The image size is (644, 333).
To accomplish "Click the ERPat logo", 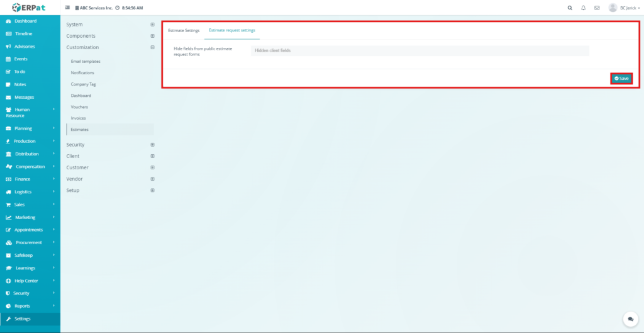I will [x=29, y=8].
